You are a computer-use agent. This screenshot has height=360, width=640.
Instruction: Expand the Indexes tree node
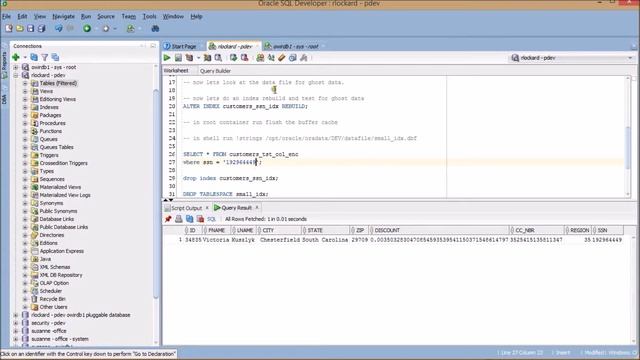coord(25,107)
